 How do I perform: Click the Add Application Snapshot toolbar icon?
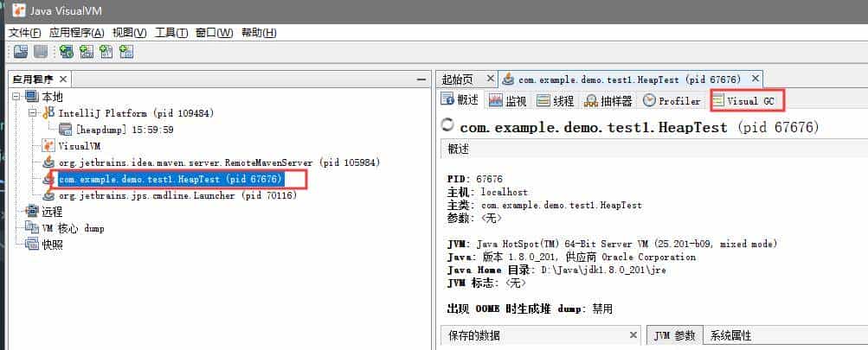coord(126,52)
